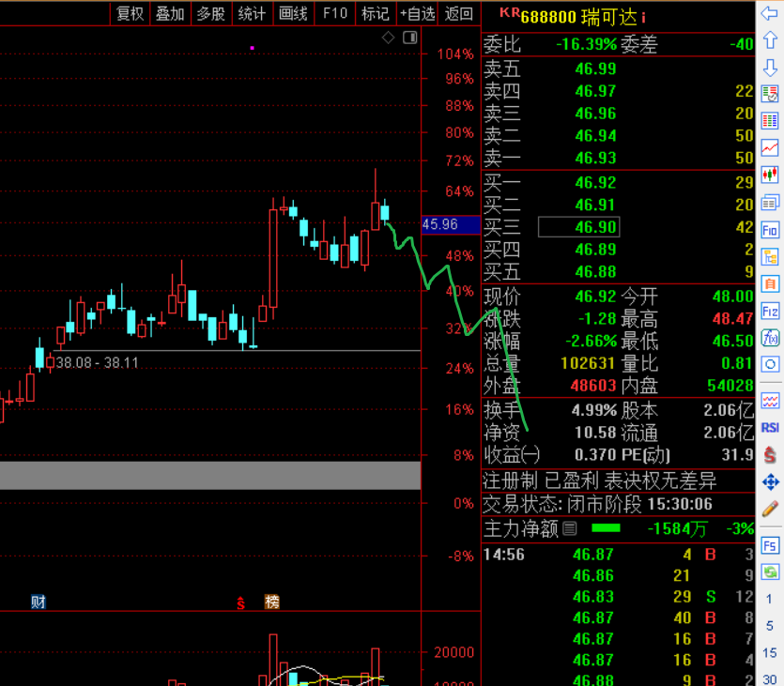This screenshot has width=784, height=686.
Task: Click the 画线 draw line toolbar button
Action: 294,13
